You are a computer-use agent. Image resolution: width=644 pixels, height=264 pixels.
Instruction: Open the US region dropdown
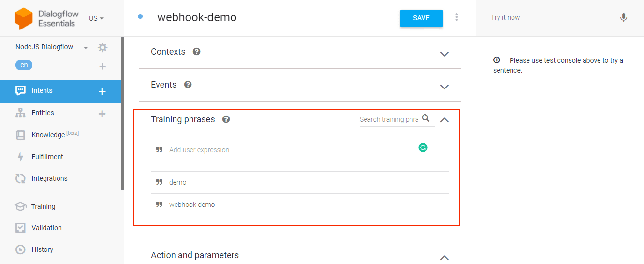click(96, 18)
